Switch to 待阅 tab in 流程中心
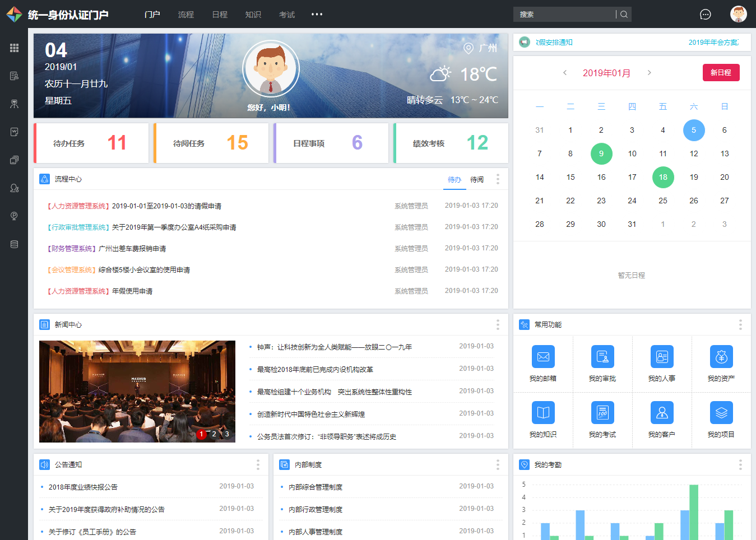This screenshot has width=756, height=540. 477,180
